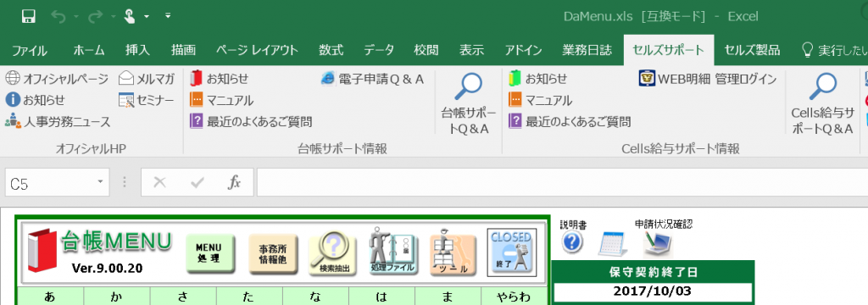Viewport: 868px width, 305px height.
Task: Open the 説明書 help question icon
Action: 572,242
